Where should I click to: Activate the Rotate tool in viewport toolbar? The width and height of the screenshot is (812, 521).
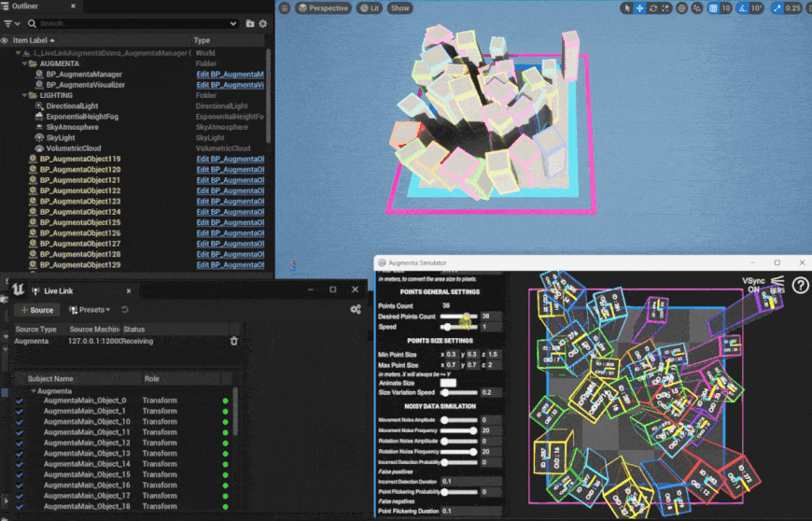[x=653, y=8]
